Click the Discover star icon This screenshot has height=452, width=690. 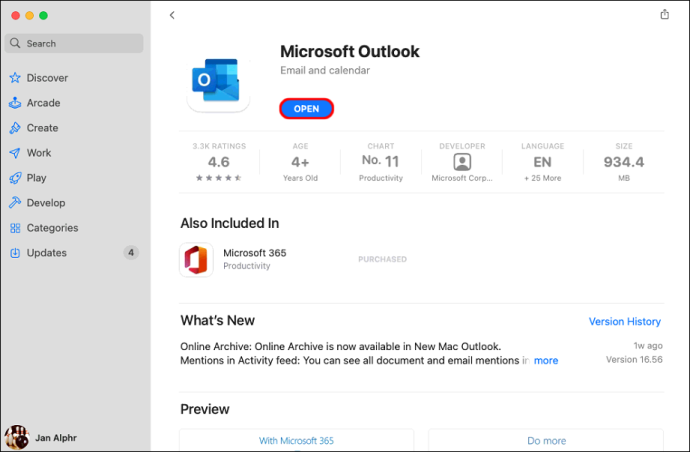pos(15,78)
